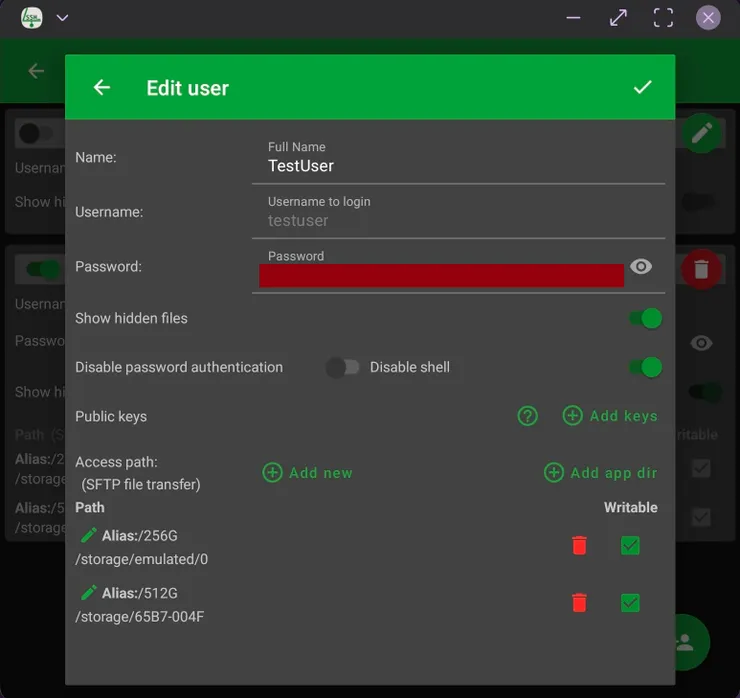740x698 pixels.
Task: Toggle background second user enable switch
Action: coord(43,270)
